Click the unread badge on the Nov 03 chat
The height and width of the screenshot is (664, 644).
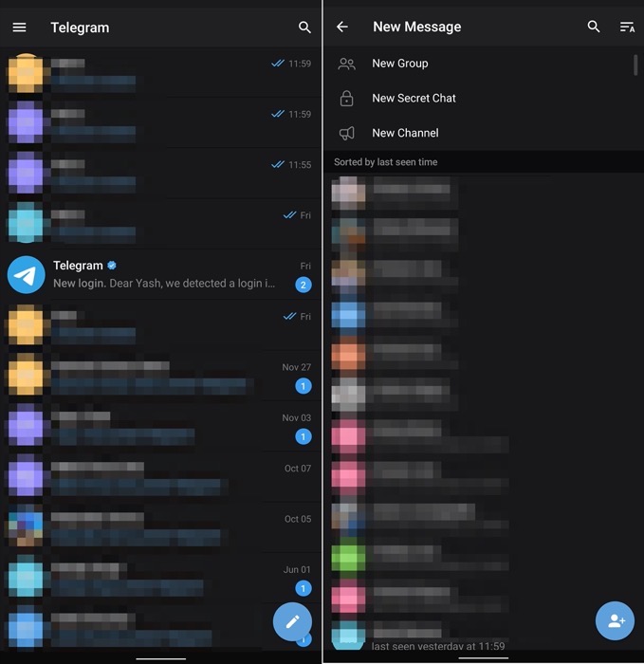[x=304, y=436]
